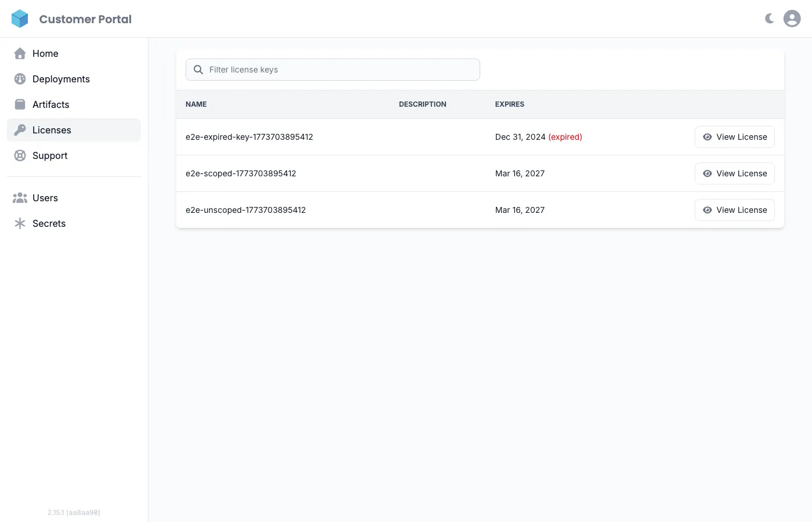Screen dimensions: 812x522
Task: Select the Secrets asterisk icon
Action: tap(19, 223)
